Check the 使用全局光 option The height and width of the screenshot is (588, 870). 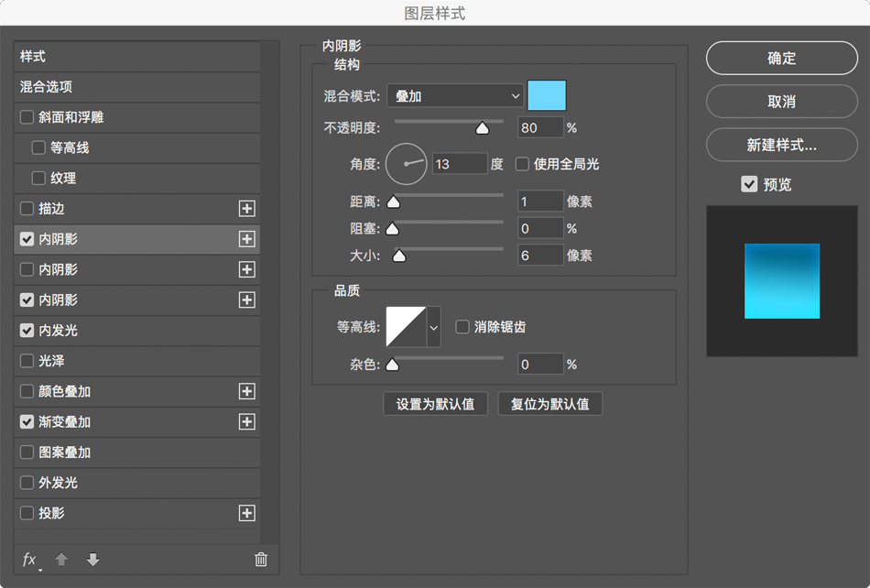(522, 164)
